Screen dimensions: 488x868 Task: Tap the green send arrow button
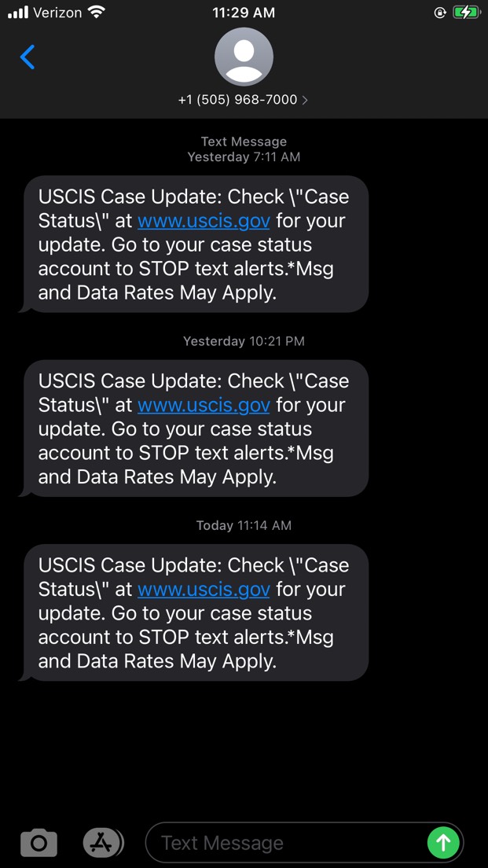(443, 842)
